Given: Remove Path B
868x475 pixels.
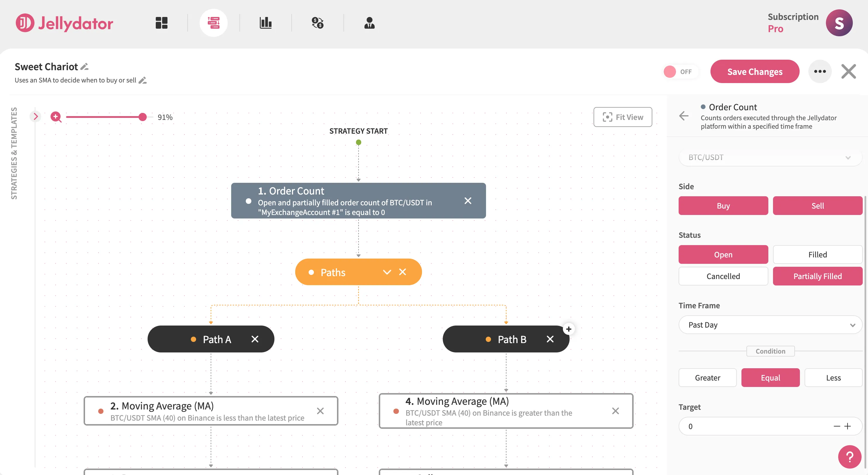Looking at the screenshot, I should [550, 339].
